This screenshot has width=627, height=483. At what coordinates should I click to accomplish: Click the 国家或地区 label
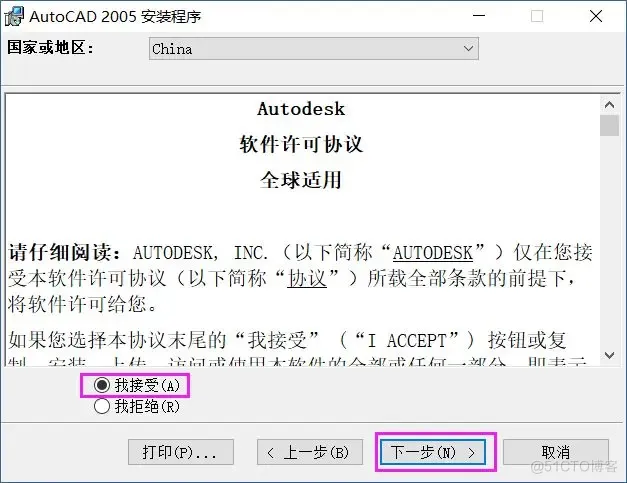pyautogui.click(x=50, y=48)
